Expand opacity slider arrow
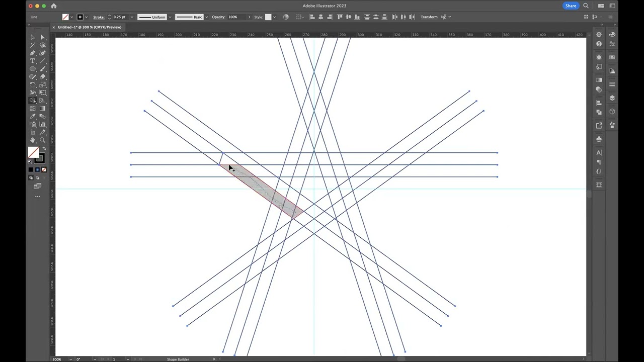 click(x=249, y=17)
